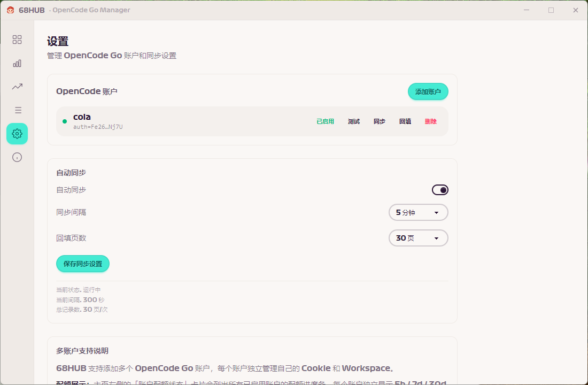Click the 68HUB app logo icon
The height and width of the screenshot is (385, 588).
[x=11, y=10]
